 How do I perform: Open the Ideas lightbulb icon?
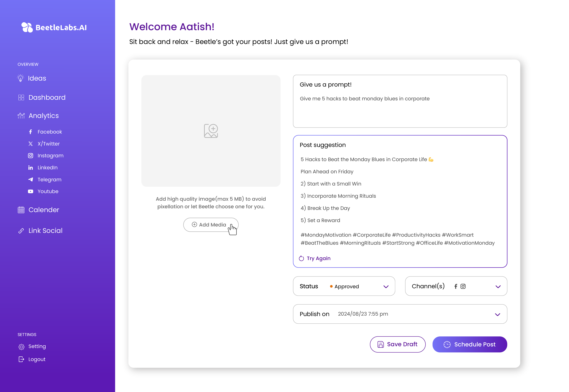coord(21,78)
